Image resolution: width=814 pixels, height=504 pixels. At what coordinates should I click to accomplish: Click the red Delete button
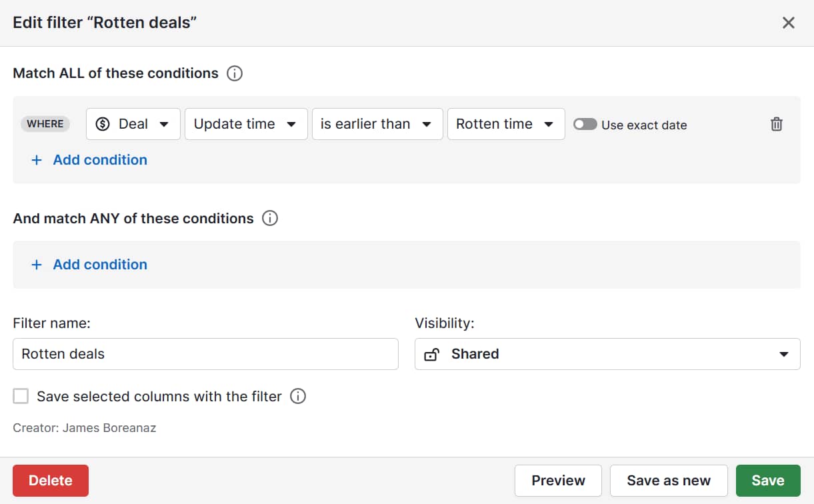pos(51,481)
